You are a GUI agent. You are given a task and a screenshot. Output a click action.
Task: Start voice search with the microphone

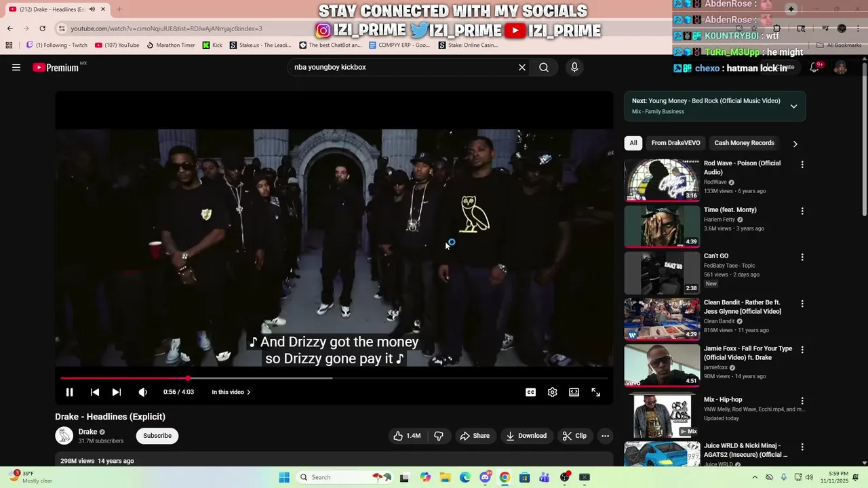(574, 67)
